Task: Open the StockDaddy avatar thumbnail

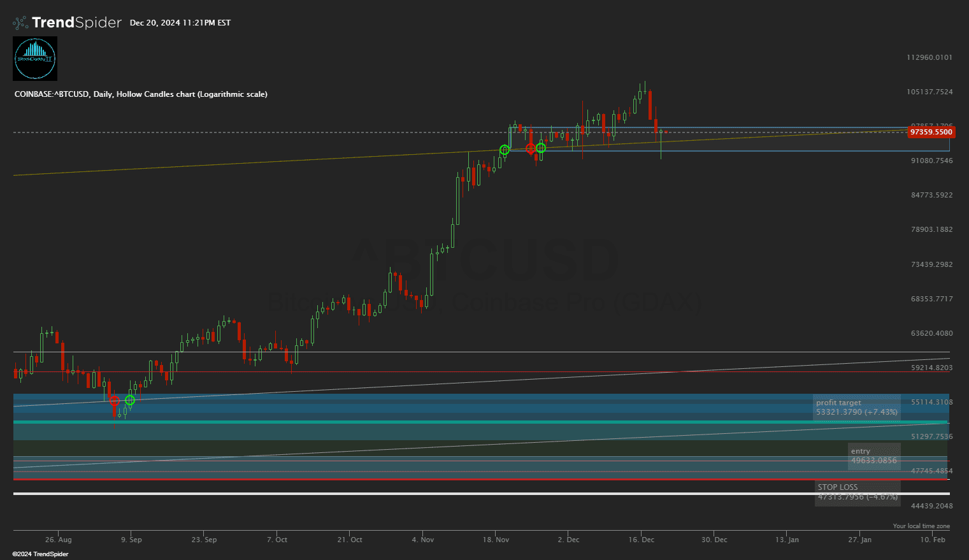Action: coord(35,59)
